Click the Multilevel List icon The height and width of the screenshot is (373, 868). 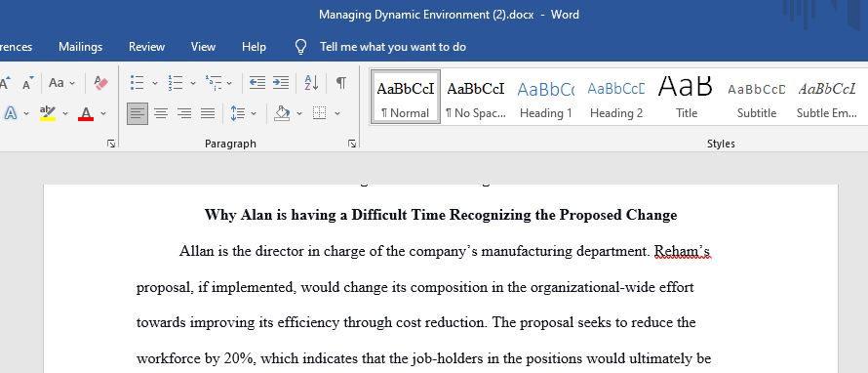pos(214,83)
